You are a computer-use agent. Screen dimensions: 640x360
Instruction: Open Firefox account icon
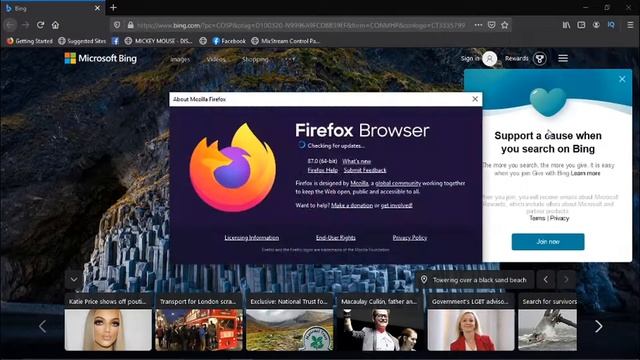(596, 25)
